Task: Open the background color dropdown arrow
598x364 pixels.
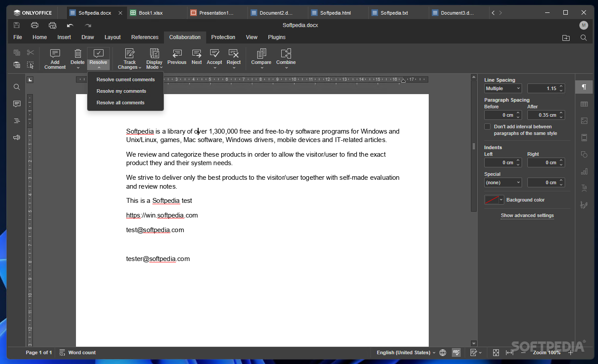Action: tap(502, 200)
